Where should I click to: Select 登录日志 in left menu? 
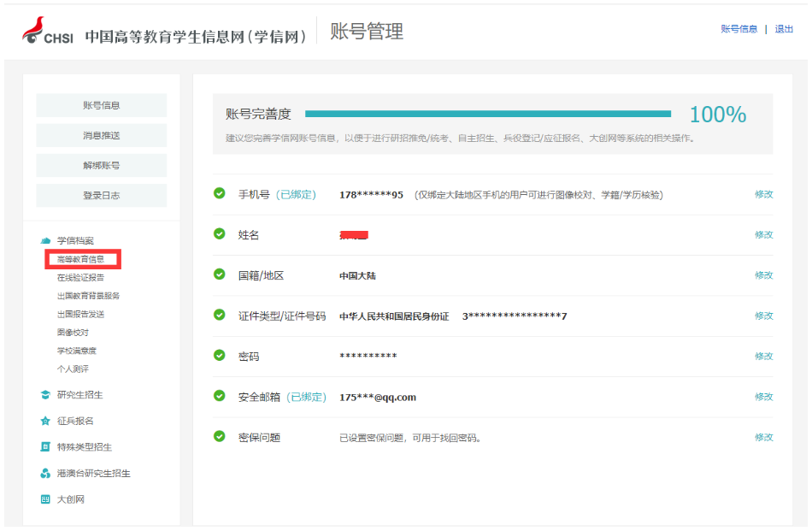click(101, 195)
